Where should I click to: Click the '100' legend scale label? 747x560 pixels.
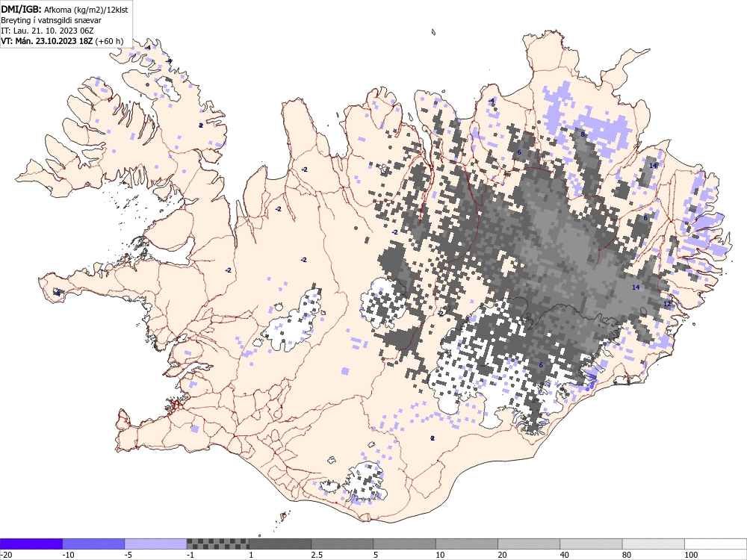[691, 555]
